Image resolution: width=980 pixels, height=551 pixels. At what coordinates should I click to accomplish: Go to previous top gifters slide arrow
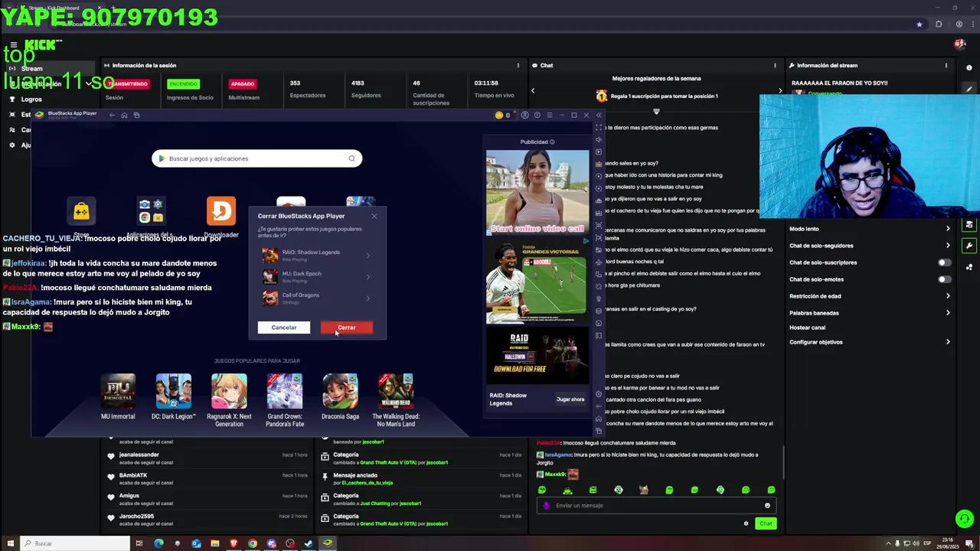533,90
